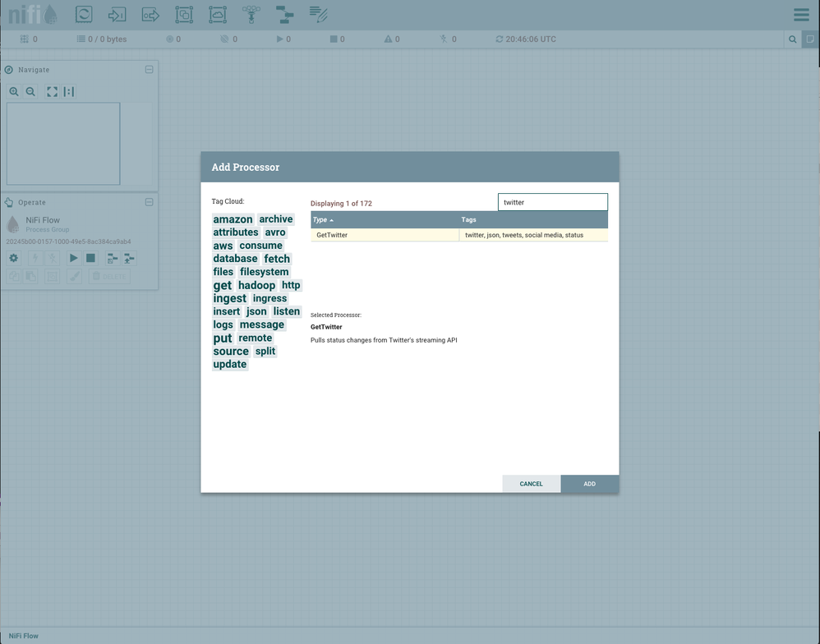This screenshot has height=644, width=820.
Task: Filter by the ingress tag
Action: coord(269,298)
